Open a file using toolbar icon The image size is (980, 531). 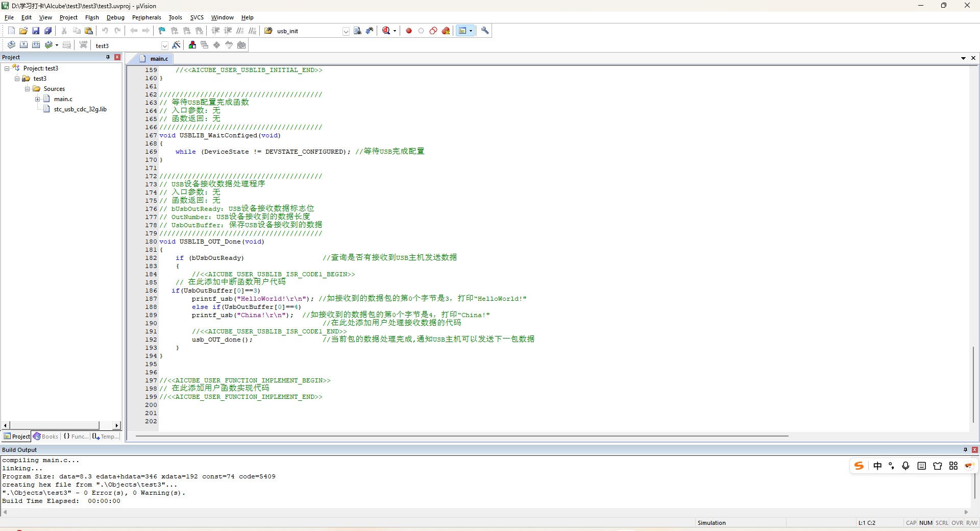click(23, 31)
